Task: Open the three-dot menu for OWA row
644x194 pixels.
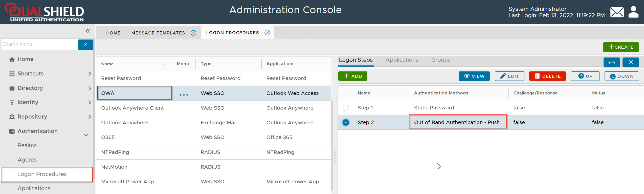Action: point(184,95)
